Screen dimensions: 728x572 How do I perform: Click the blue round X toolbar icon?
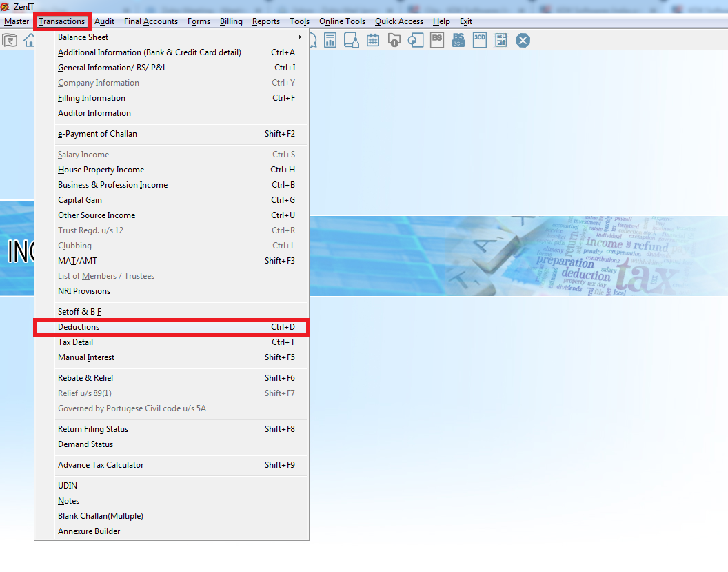click(523, 41)
